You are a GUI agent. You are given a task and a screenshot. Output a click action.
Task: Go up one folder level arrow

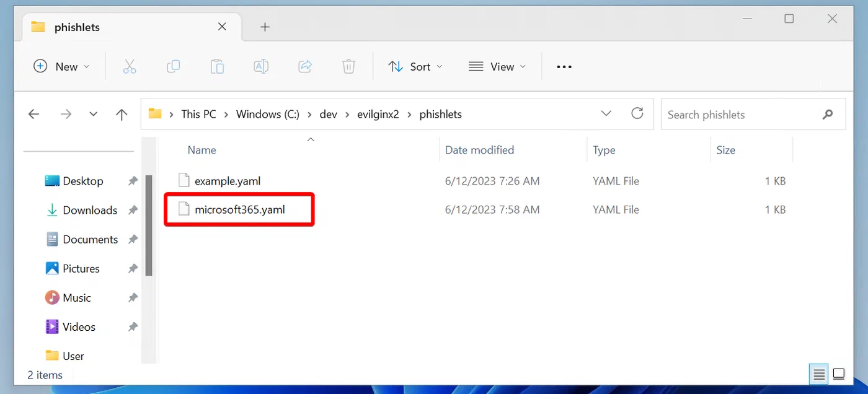[122, 114]
